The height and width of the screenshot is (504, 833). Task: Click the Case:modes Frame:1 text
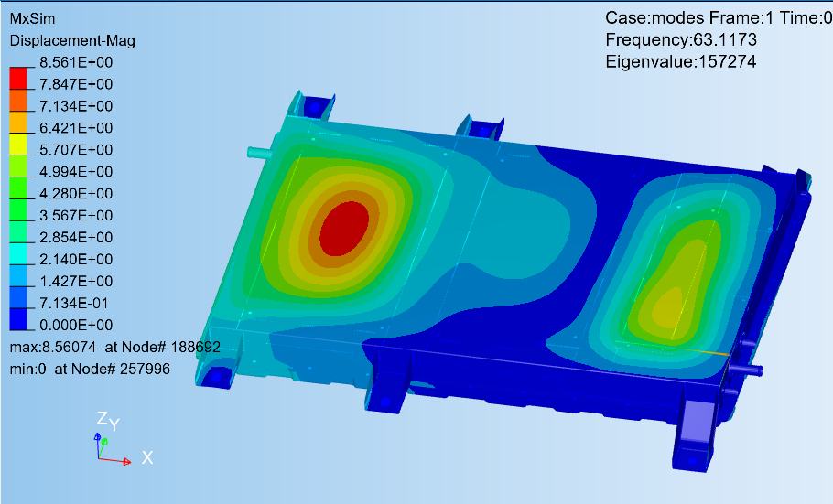689,18
